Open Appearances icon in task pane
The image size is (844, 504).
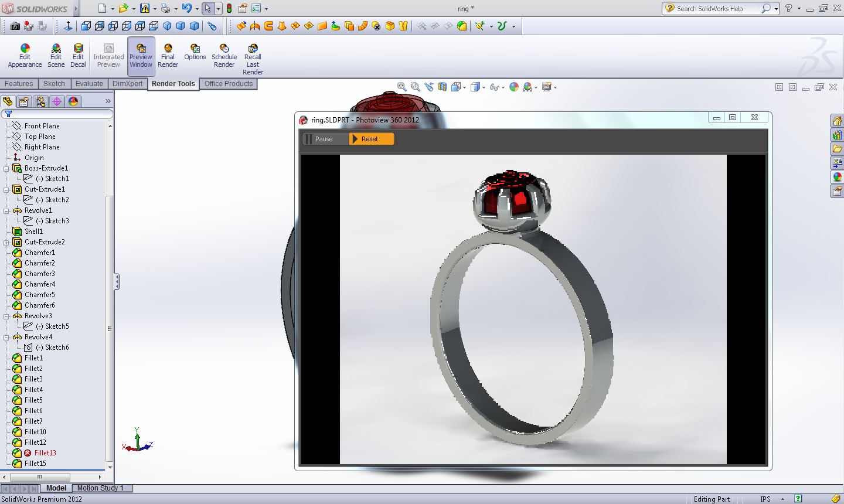tap(837, 177)
